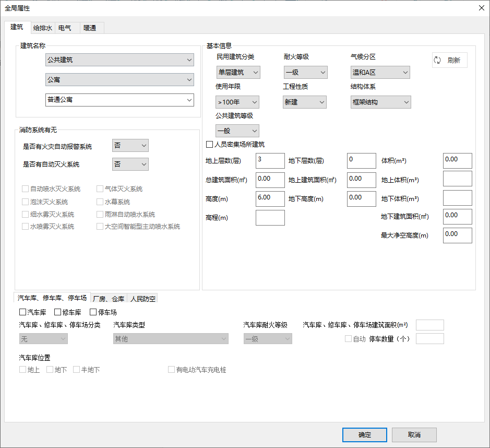Expand the 结构体系 dropdown showing 框架结构
This screenshot has width=490, height=448.
(380, 102)
